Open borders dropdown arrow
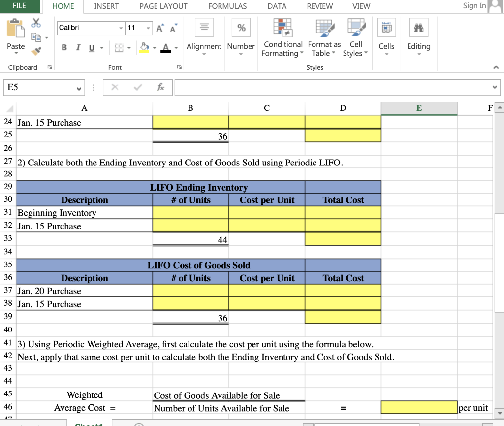 (x=129, y=48)
